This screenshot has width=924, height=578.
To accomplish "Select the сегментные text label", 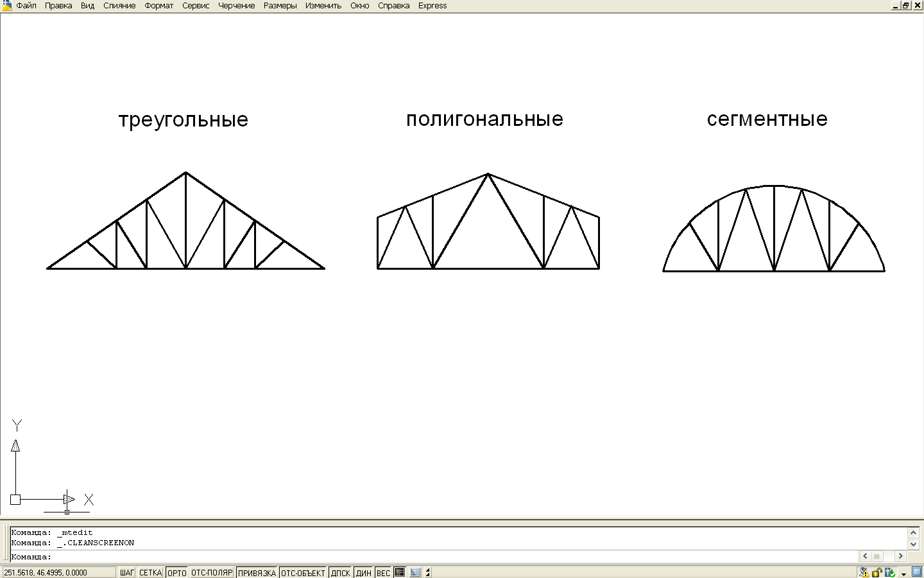I will (x=767, y=119).
